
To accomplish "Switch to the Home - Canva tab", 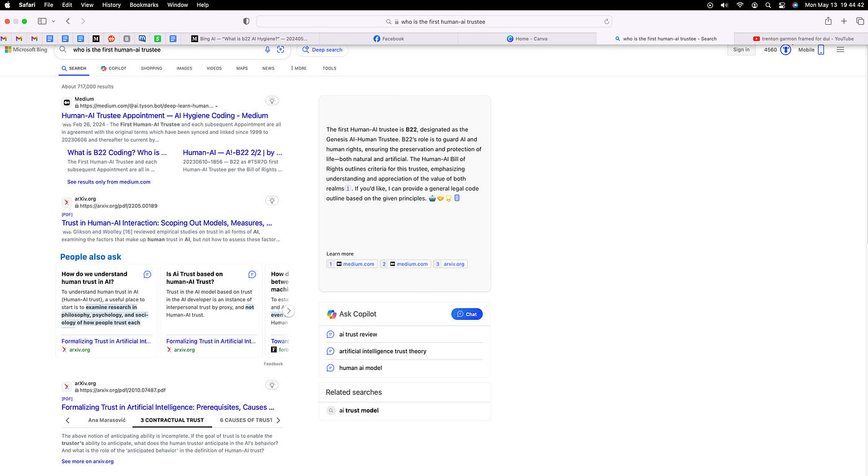I will 526,38.
